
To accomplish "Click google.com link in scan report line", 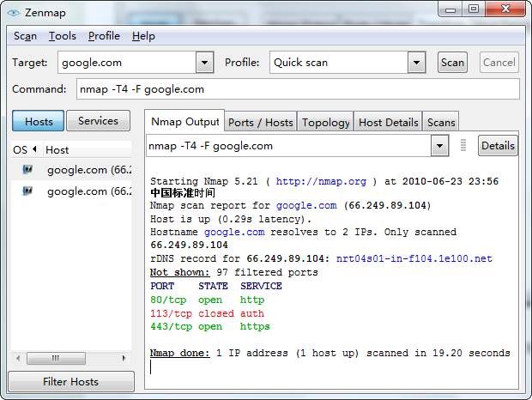I will [x=306, y=205].
